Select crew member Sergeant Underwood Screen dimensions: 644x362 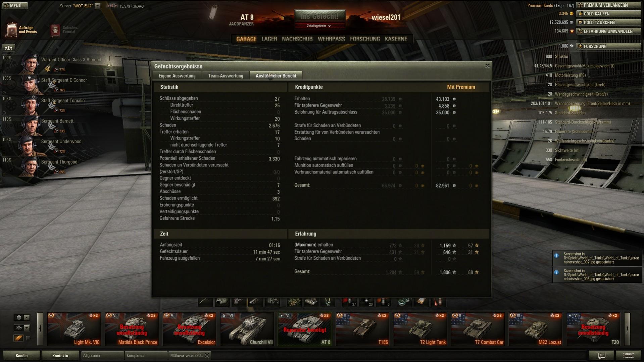pos(54,146)
